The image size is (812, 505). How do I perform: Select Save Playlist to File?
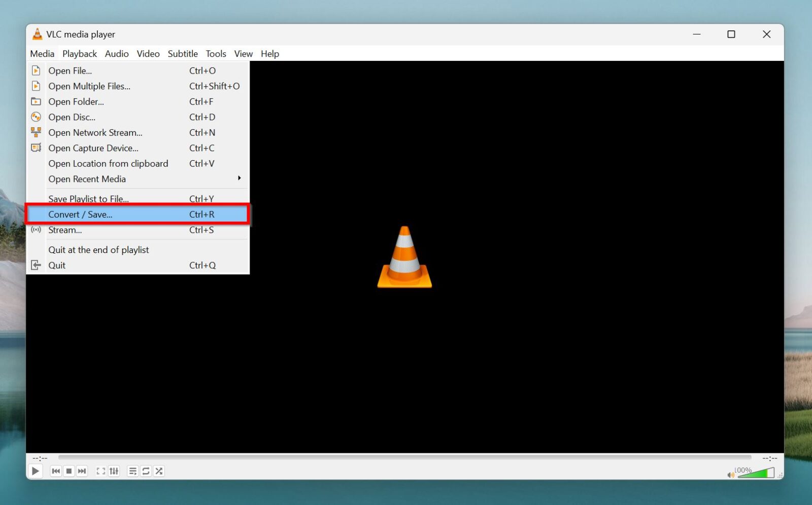(x=89, y=198)
